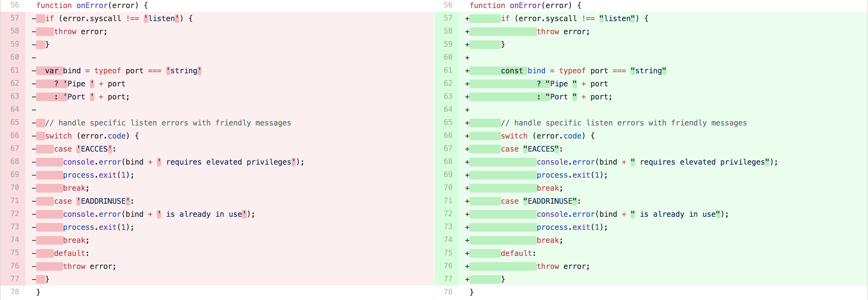
Task: Click line number 78 in the left pane
Action: (x=15, y=292)
